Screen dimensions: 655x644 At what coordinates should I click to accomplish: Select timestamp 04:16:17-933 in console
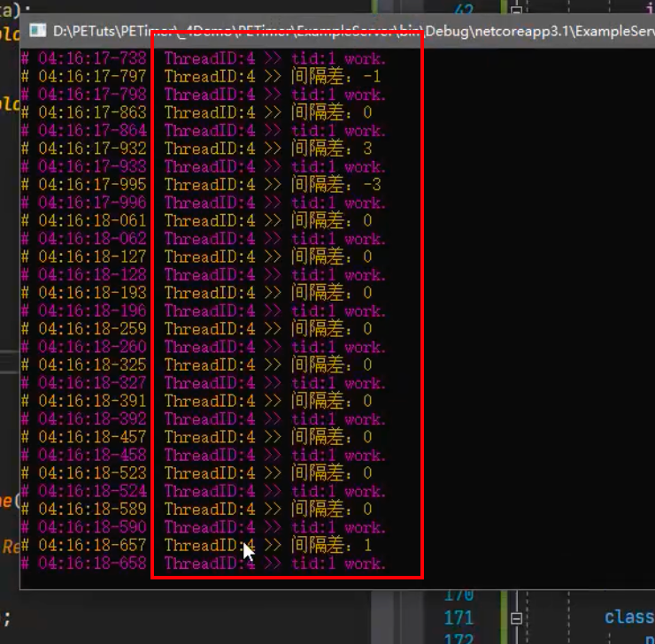pos(92,166)
